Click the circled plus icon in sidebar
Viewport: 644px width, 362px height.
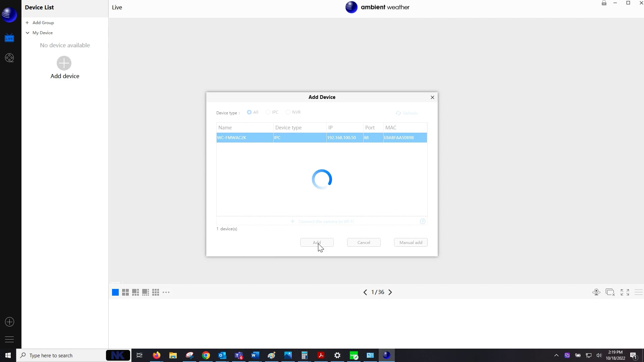pyautogui.click(x=9, y=322)
